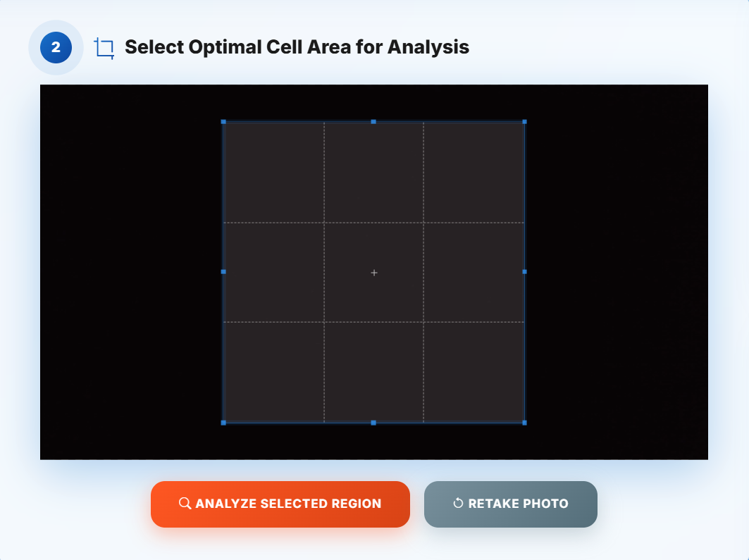
Task: Select the top-center resize handle
Action: pos(373,121)
